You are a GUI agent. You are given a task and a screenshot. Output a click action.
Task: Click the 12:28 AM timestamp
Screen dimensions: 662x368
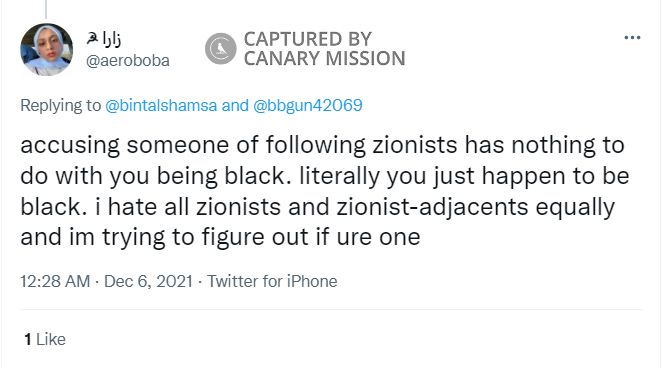[55, 281]
